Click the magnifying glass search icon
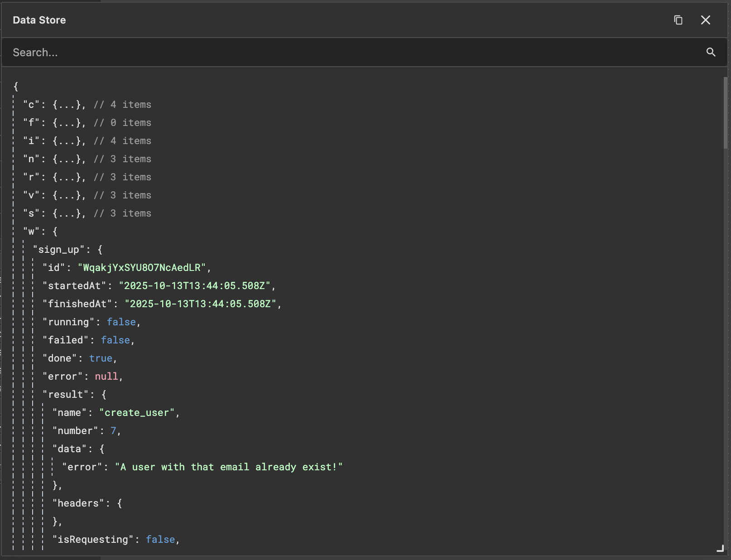 [711, 52]
